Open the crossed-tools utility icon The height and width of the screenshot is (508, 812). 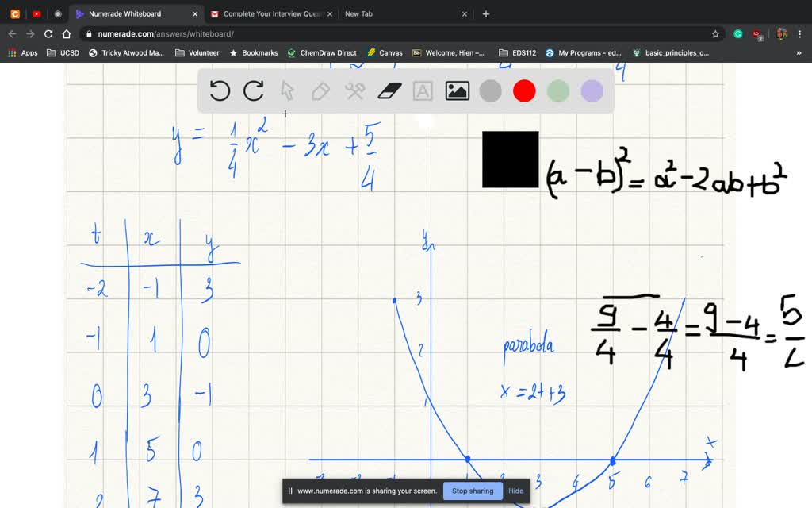[x=354, y=90]
